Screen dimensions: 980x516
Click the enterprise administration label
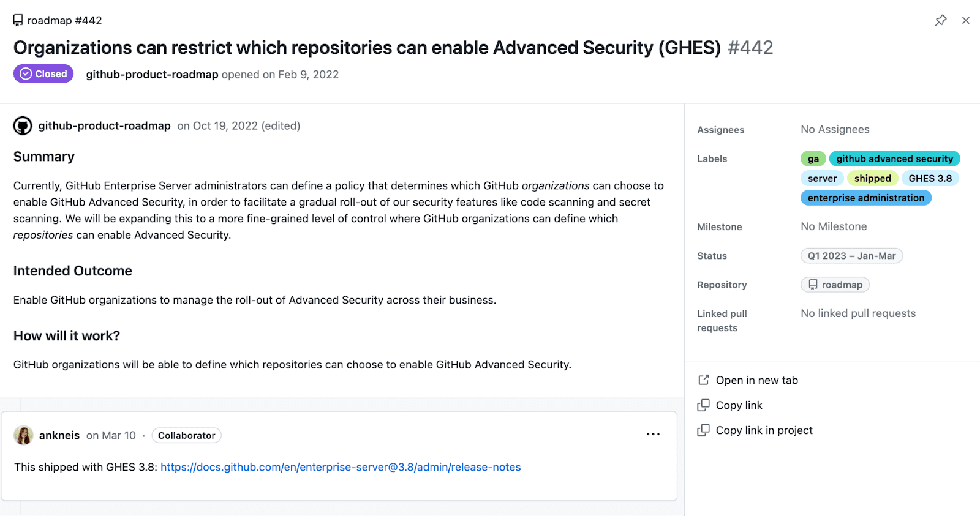[x=865, y=198]
